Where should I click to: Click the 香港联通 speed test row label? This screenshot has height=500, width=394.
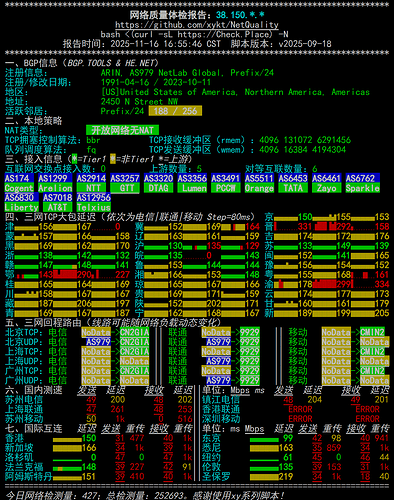221,409
